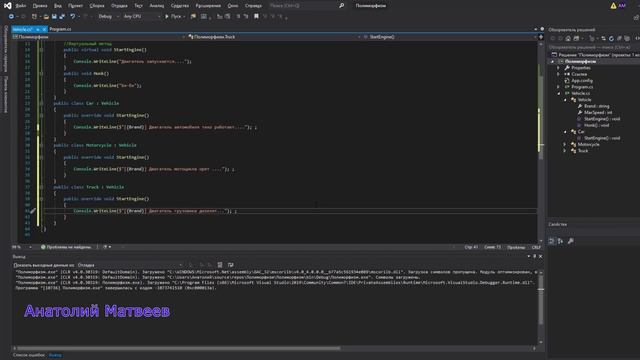Select the Vehicle class node
640x360 pixels.
coord(584,100)
